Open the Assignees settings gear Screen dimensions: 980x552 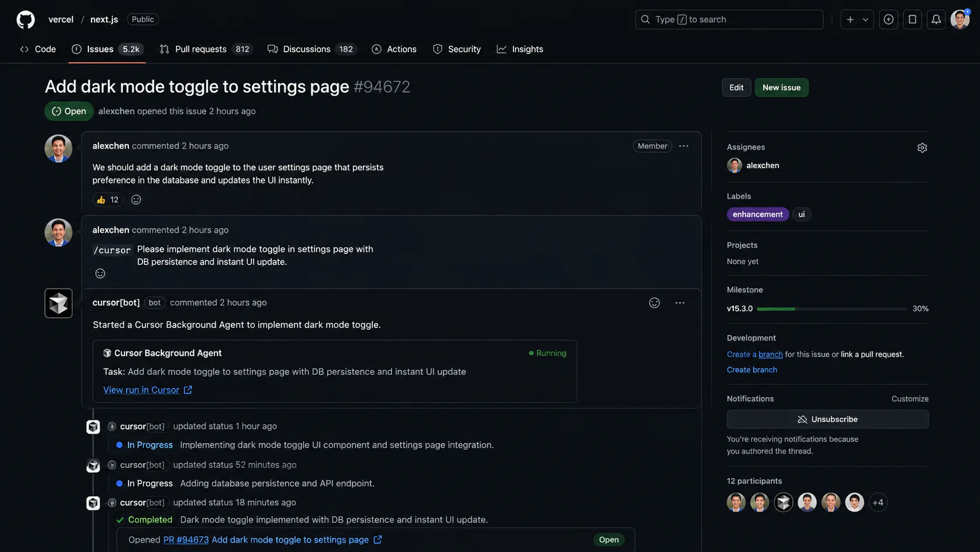922,148
